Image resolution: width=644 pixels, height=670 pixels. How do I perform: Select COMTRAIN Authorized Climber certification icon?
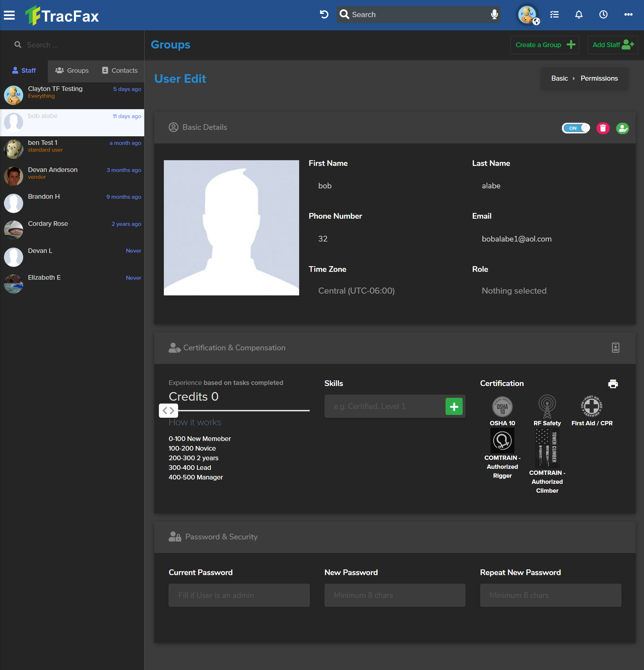point(547,448)
